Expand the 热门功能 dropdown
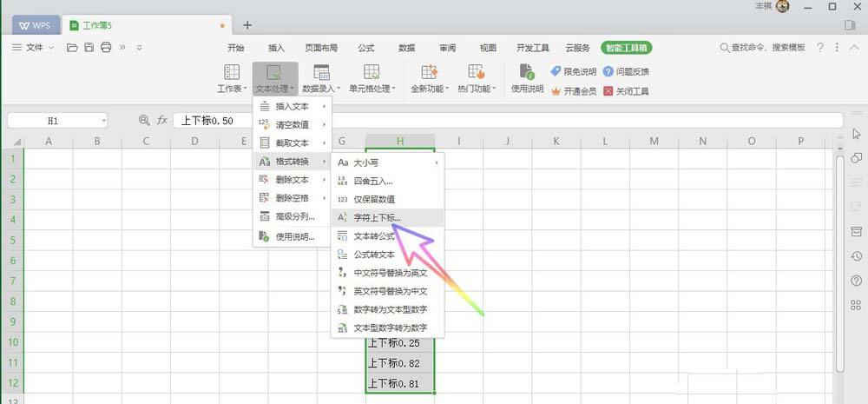The image size is (868, 404). click(477, 89)
